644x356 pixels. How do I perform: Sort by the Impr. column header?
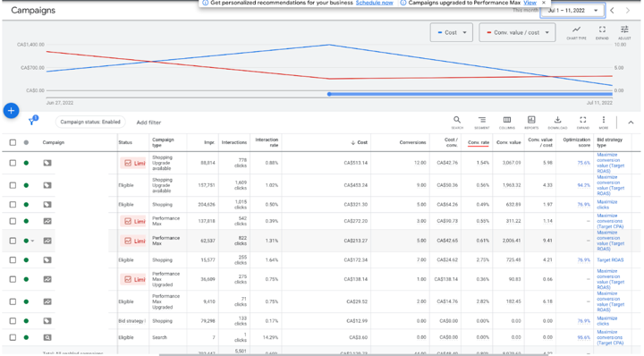[x=209, y=142]
